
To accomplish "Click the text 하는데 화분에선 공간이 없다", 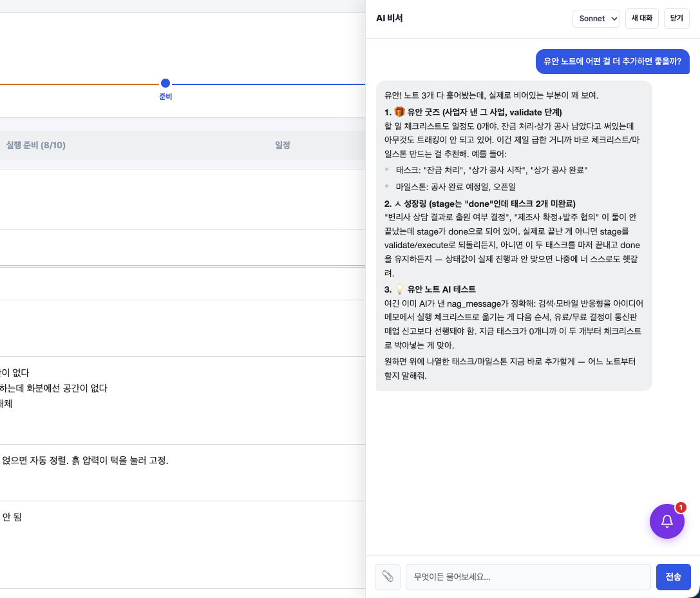I will click(x=53, y=388).
